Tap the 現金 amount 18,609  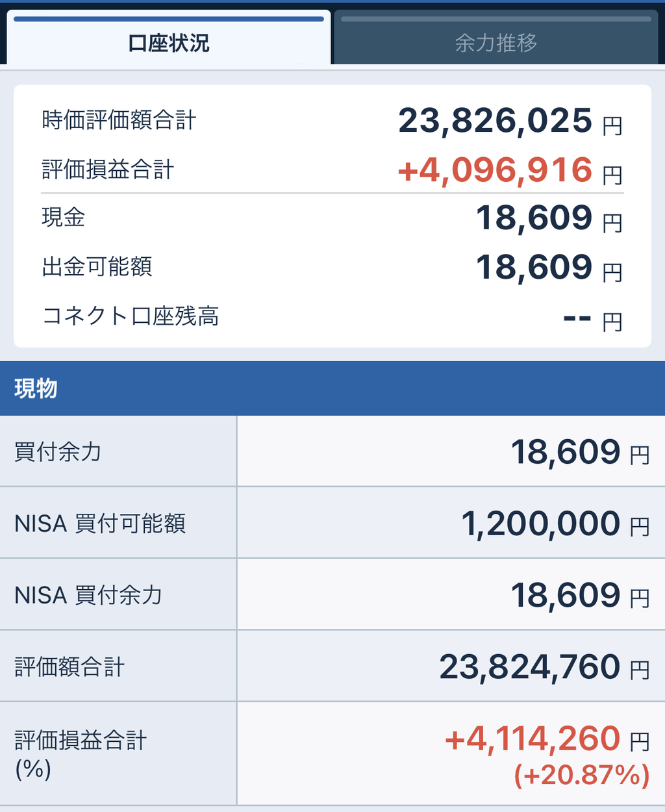click(x=534, y=218)
